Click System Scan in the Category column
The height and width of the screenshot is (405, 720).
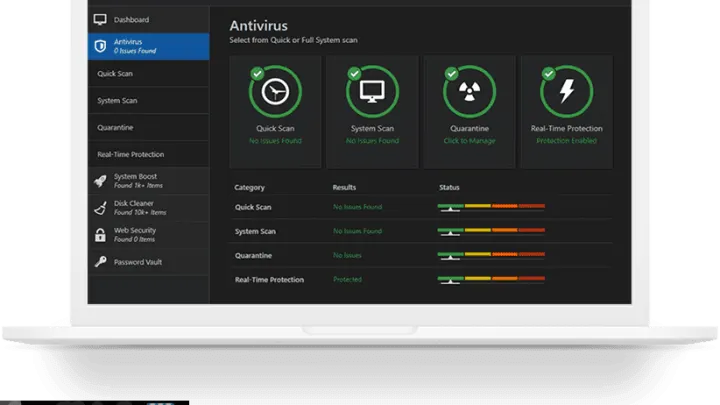pyautogui.click(x=255, y=231)
